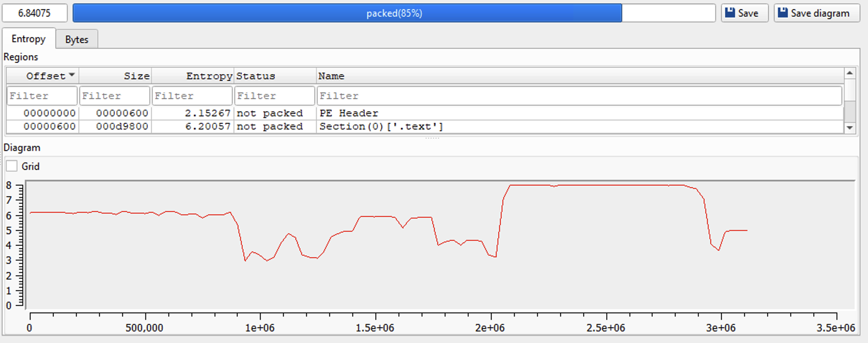Select the Section(0) .text row
Viewport: 868px width, 343px height.
(381, 127)
